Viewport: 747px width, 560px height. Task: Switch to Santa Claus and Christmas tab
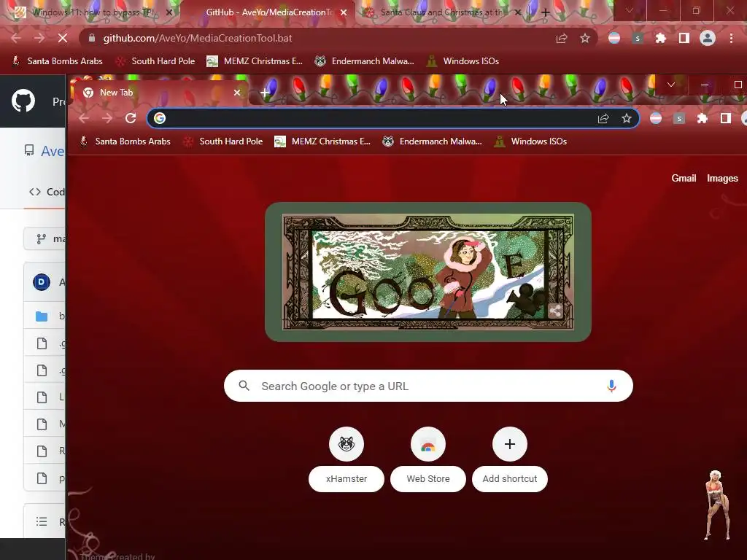pyautogui.click(x=441, y=12)
